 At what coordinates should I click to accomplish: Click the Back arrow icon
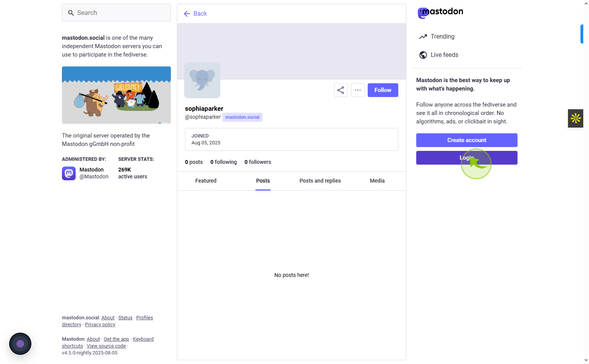[187, 14]
